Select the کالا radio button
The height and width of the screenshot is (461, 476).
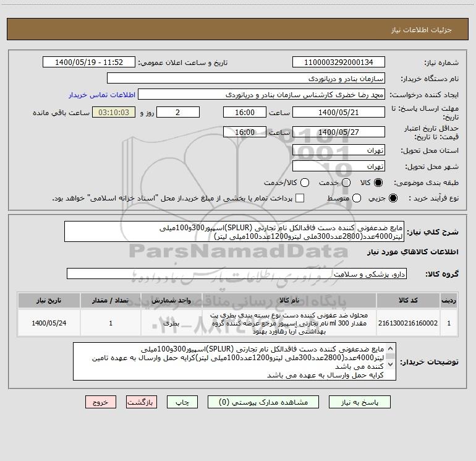[x=378, y=183]
